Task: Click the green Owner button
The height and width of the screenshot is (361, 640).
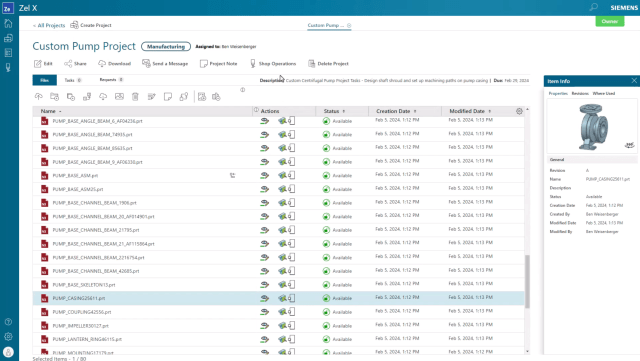Action: click(610, 21)
